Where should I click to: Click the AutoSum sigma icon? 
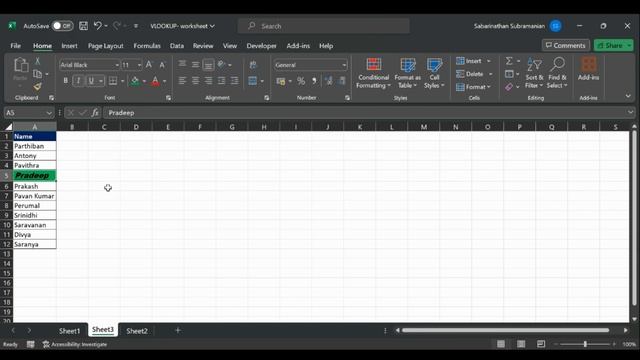pyautogui.click(x=509, y=61)
